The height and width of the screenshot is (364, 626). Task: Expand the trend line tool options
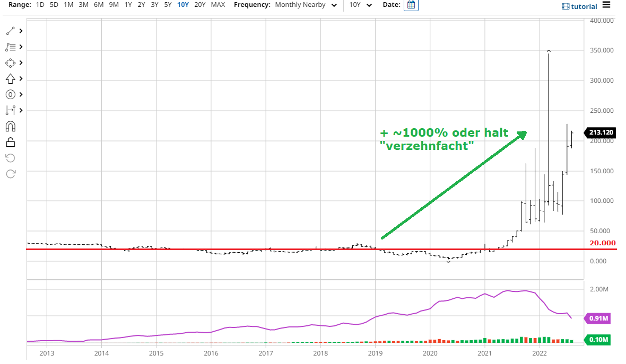point(21,31)
